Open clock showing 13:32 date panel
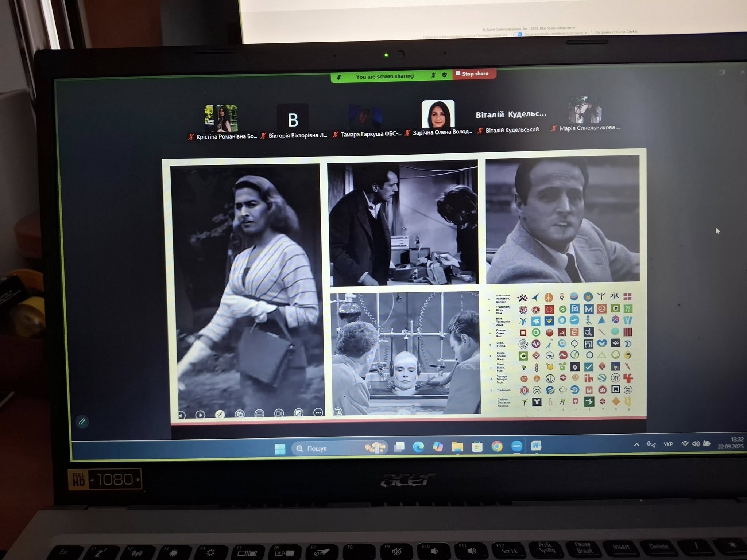 point(731,443)
